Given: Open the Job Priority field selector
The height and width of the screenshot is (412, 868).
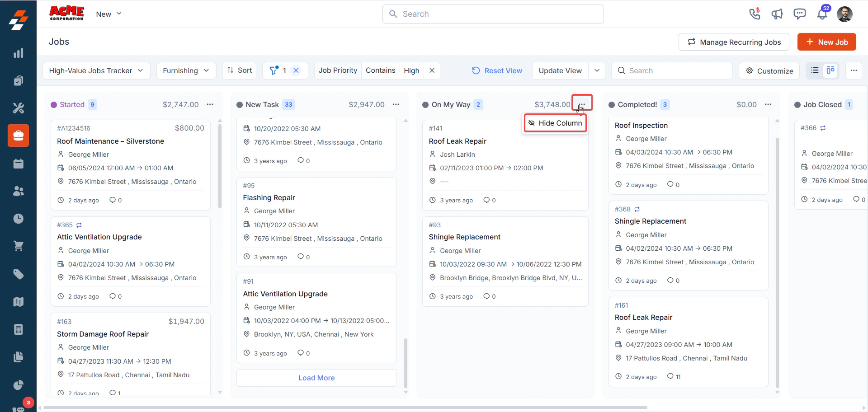Looking at the screenshot, I should click(x=338, y=70).
